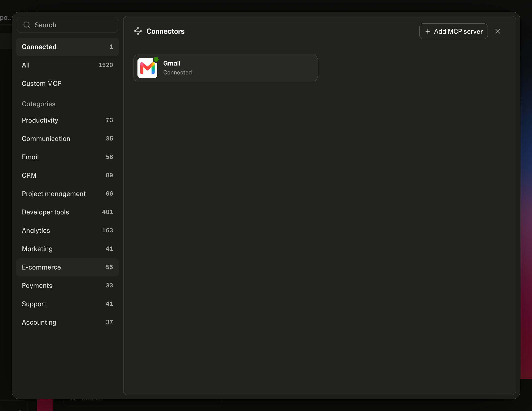Click the Gmail "Connected" status text
The width and height of the screenshot is (532, 411).
pos(177,72)
